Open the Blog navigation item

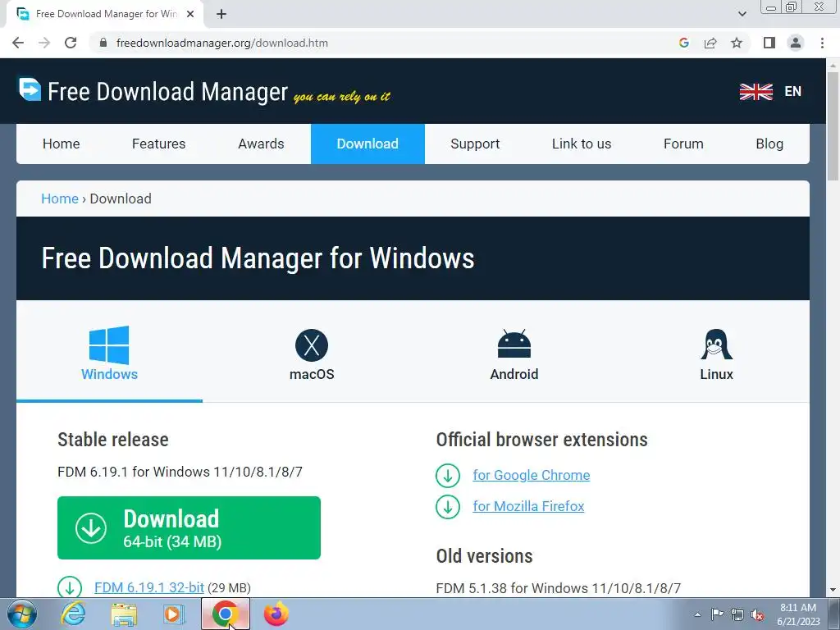coord(769,144)
